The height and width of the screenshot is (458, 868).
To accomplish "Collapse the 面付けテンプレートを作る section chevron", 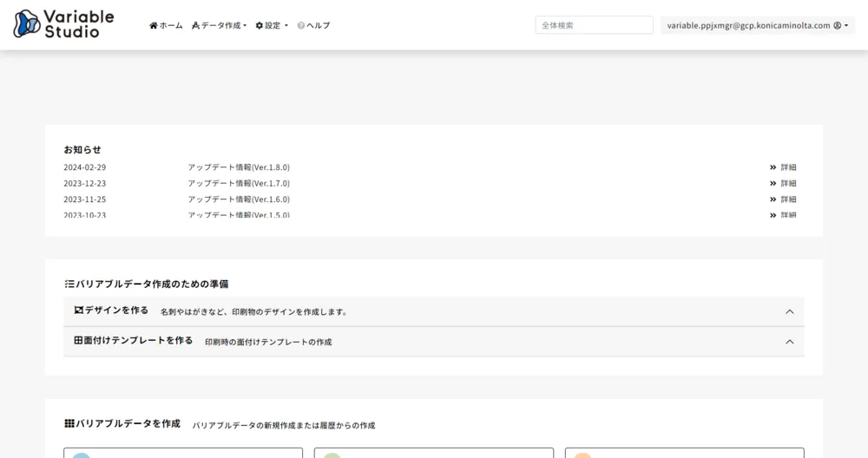I will coord(789,342).
